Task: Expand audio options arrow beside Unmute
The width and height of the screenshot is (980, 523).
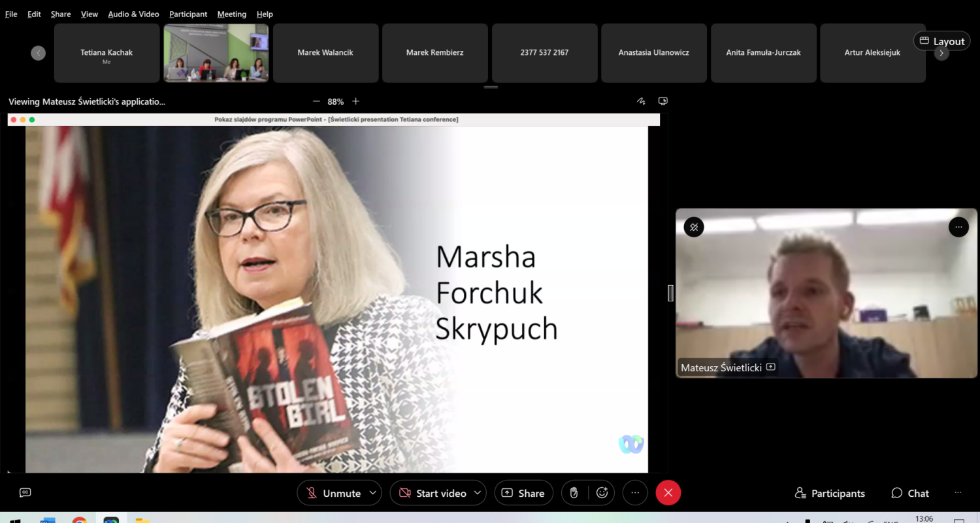Action: pyautogui.click(x=373, y=493)
